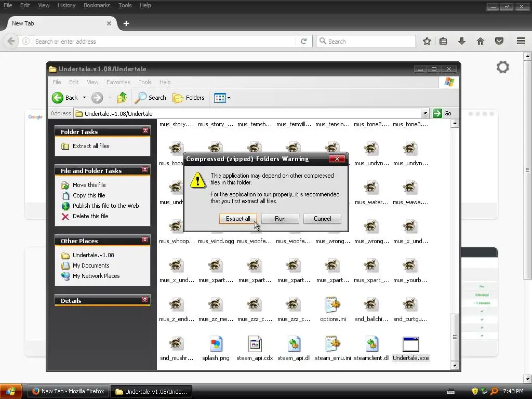The height and width of the screenshot is (399, 532).
Task: Open the Explorer File menu
Action: (x=57, y=82)
